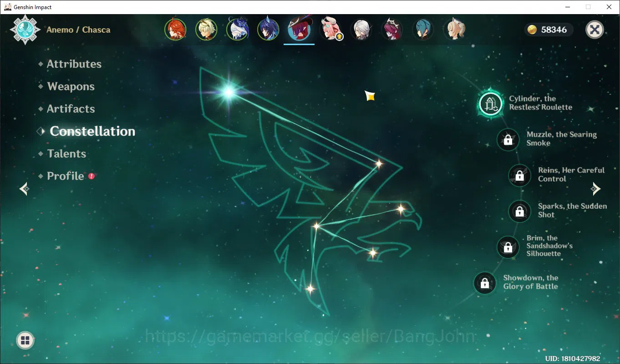Minimize the Genshin Impact window
The image size is (620, 364).
[x=568, y=7]
